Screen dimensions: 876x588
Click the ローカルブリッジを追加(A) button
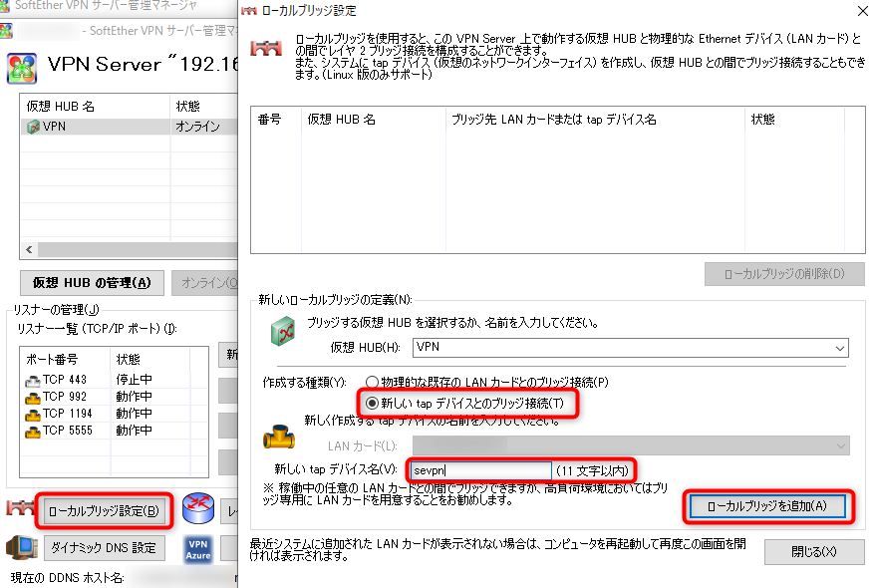(767, 506)
